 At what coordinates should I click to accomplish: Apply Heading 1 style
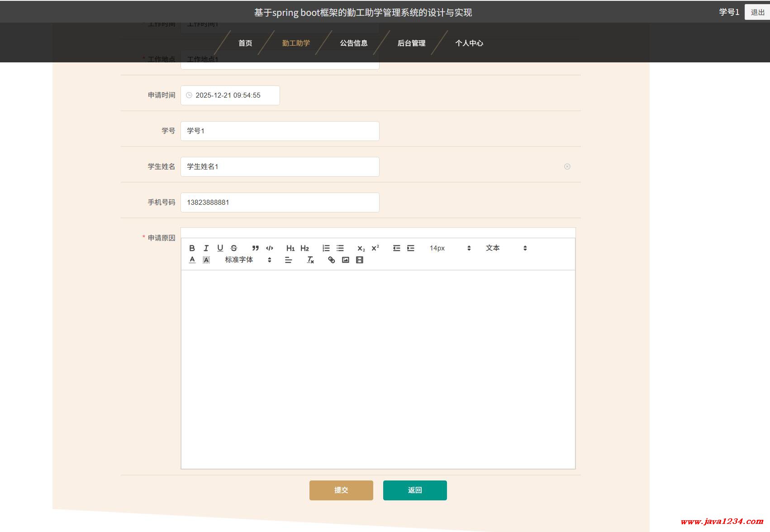(290, 248)
